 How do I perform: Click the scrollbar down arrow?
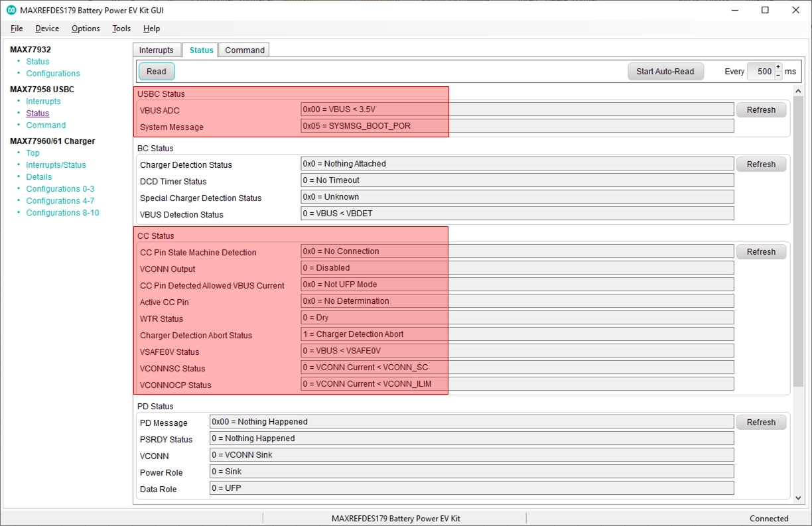(x=798, y=498)
